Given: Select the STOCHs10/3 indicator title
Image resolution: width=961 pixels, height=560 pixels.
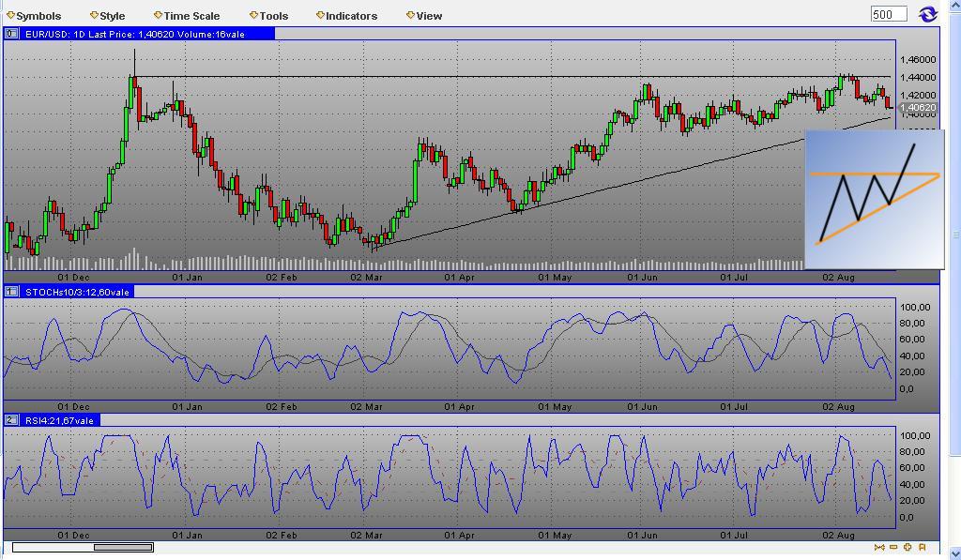Looking at the screenshot, I should 77,293.
